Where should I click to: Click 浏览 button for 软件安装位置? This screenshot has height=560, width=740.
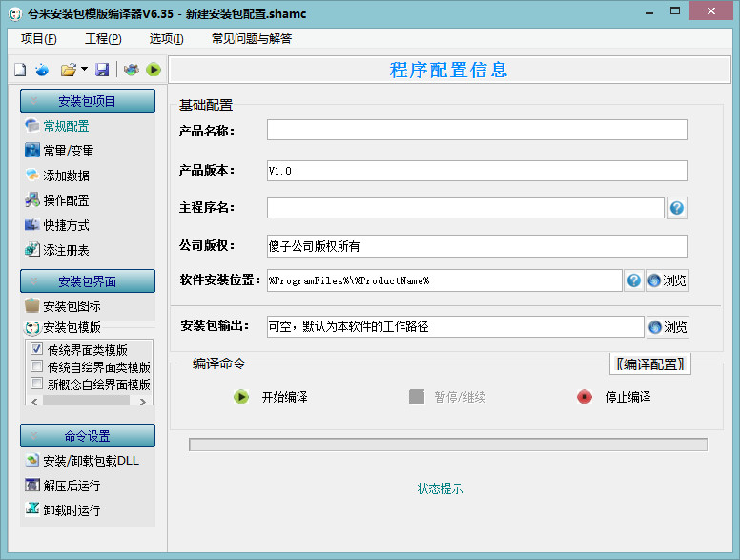[667, 280]
